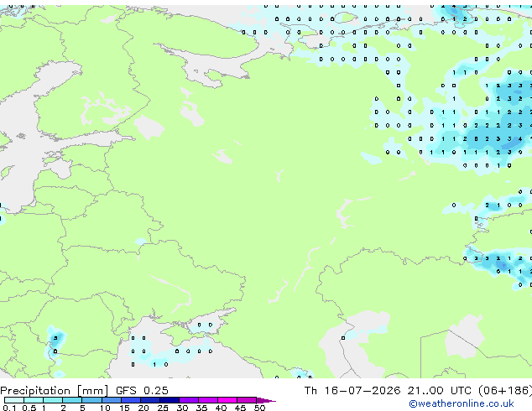Click the "Precipitation [mm]" legend title

point(54,391)
